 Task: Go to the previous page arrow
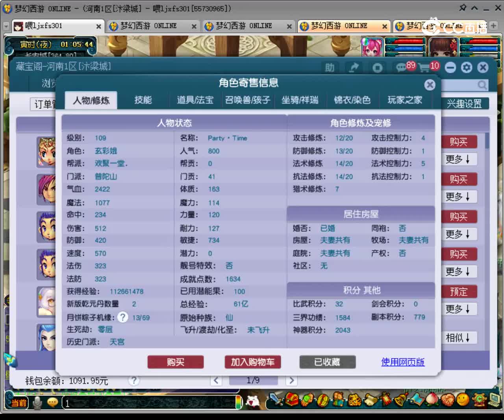(216, 380)
